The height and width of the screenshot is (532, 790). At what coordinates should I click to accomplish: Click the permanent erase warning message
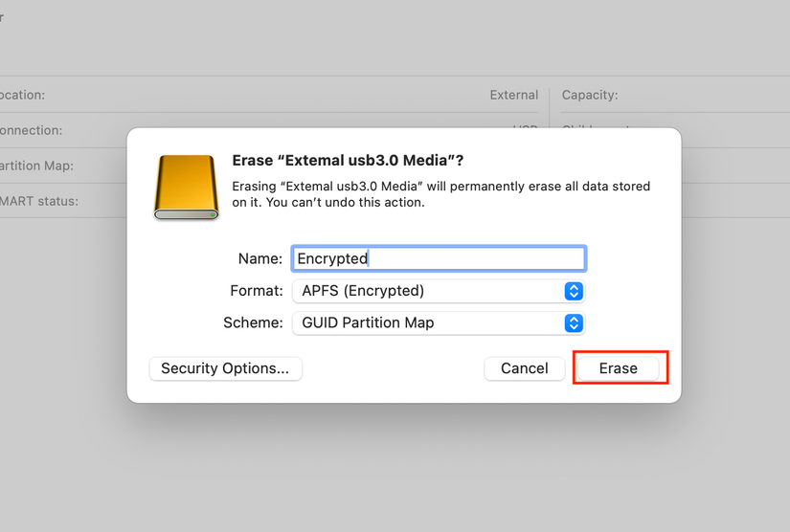click(441, 194)
